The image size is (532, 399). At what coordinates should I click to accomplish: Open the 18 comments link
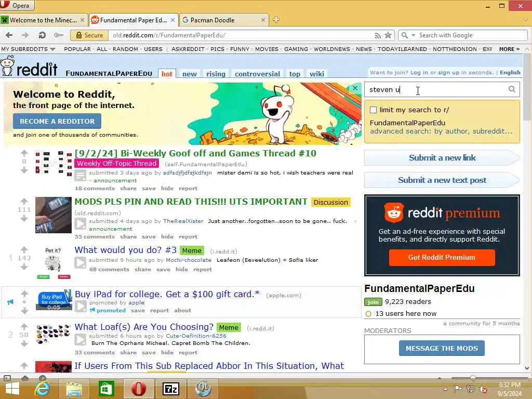pos(95,189)
